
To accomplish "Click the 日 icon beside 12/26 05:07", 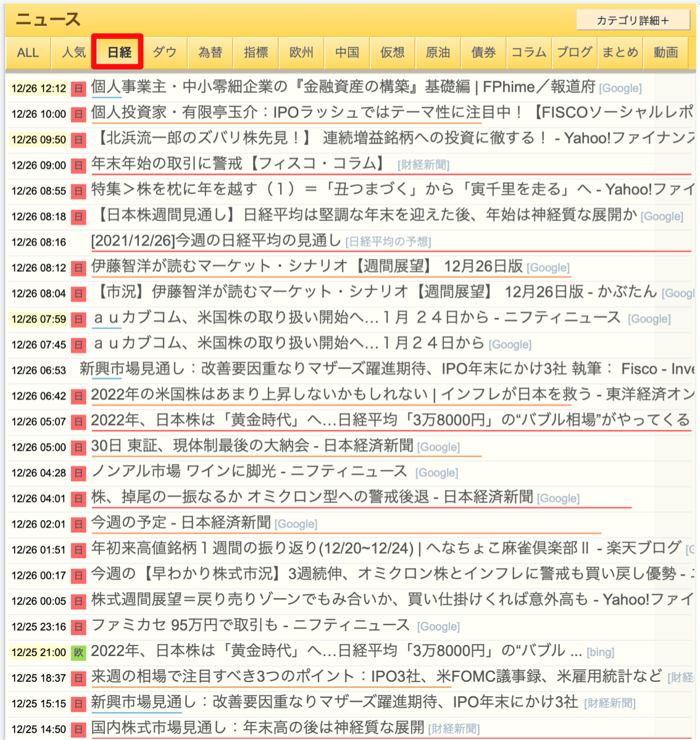I will tap(78, 421).
